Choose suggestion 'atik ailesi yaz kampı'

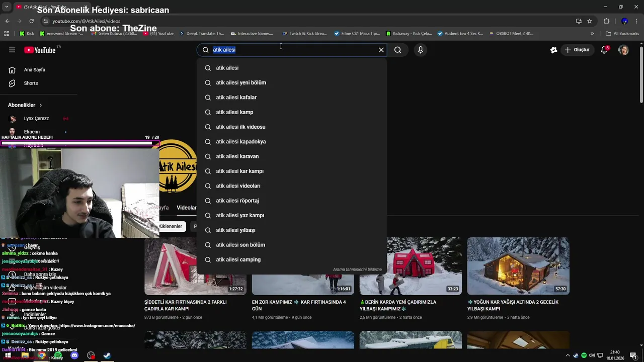(292, 215)
